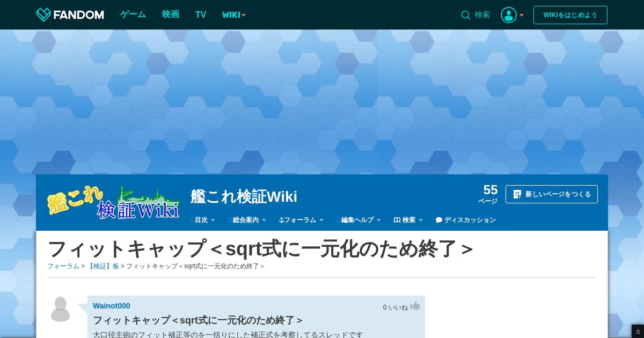Image resolution: width=644 pixels, height=338 pixels.
Task: Click the WIKIをはじめよう button
Action: click(x=570, y=15)
